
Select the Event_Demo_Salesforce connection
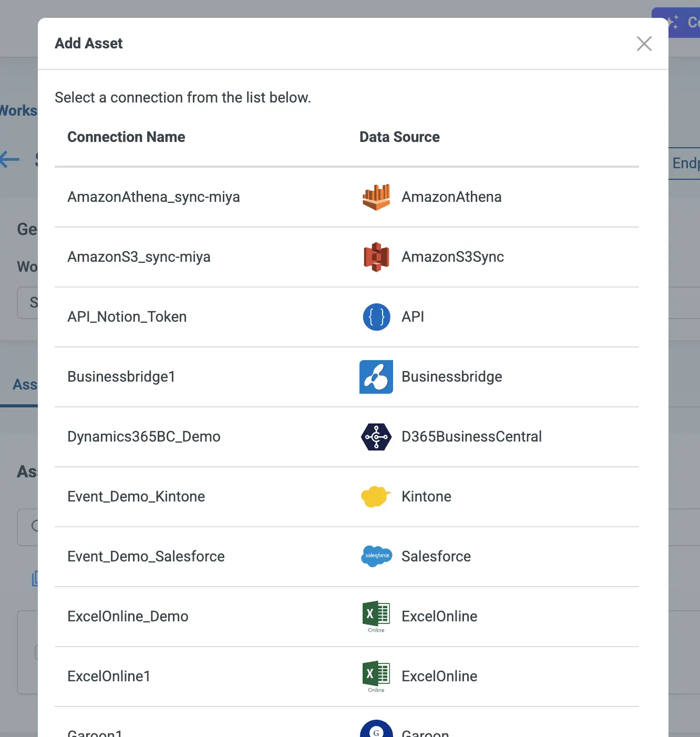click(x=146, y=557)
